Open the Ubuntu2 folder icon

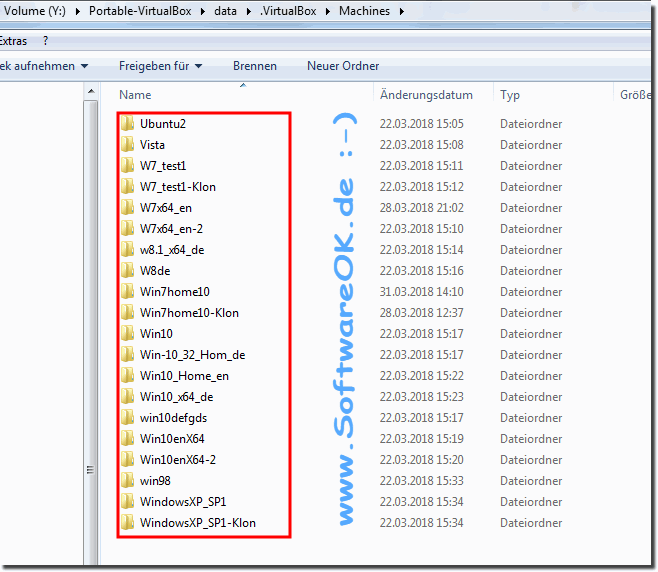[128, 124]
